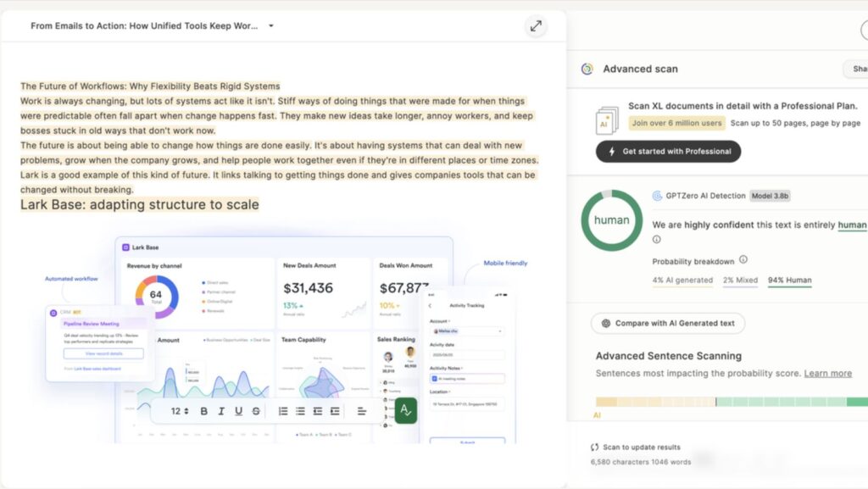Click the 'Mobile friendly' label
Viewport: 868px width, 489px height.
505,264
